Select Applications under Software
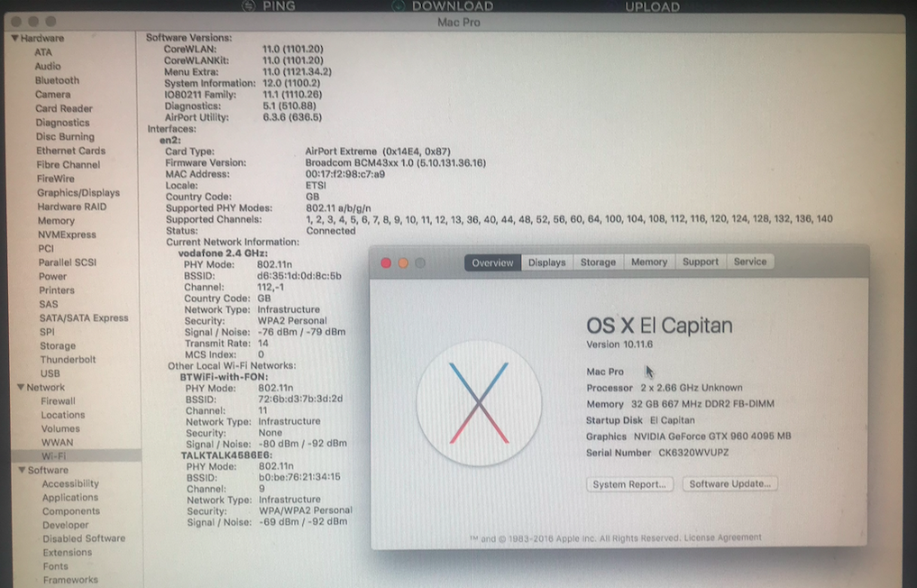This screenshot has height=588, width=917. [70, 497]
